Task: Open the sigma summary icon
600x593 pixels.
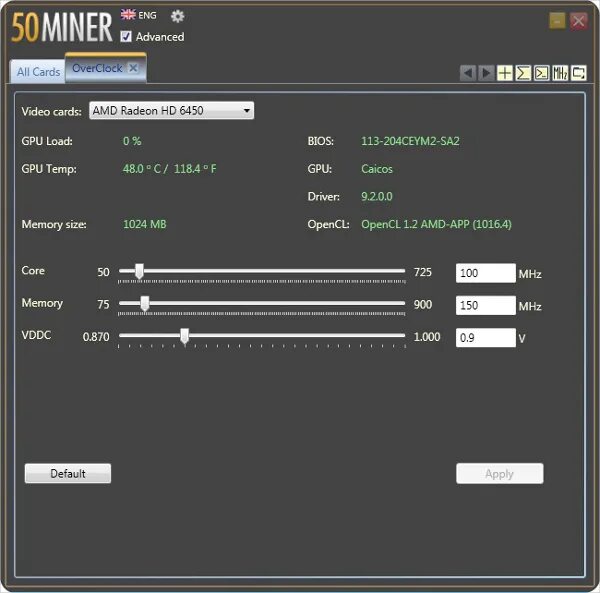Action: click(x=523, y=73)
